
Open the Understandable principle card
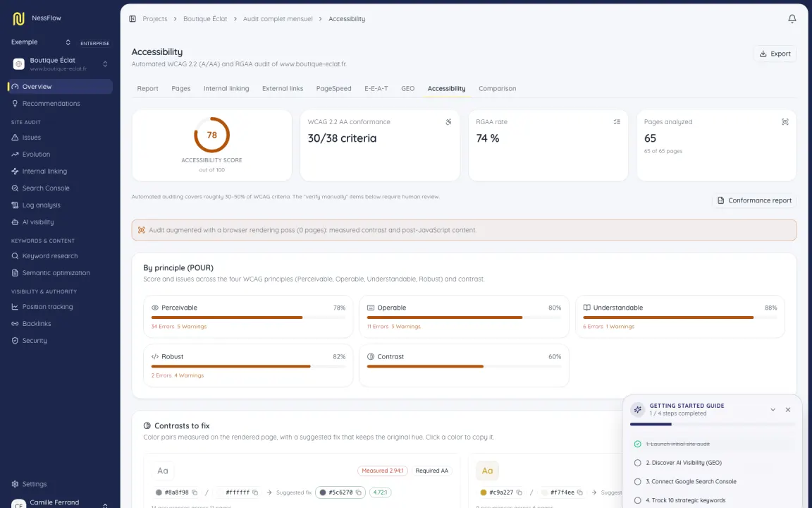(x=680, y=317)
